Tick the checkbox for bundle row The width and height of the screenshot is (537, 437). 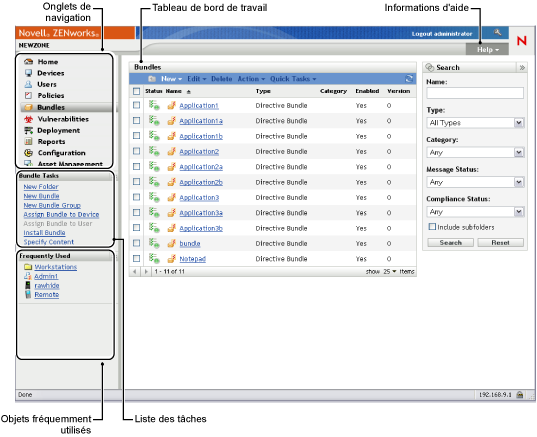click(x=136, y=243)
